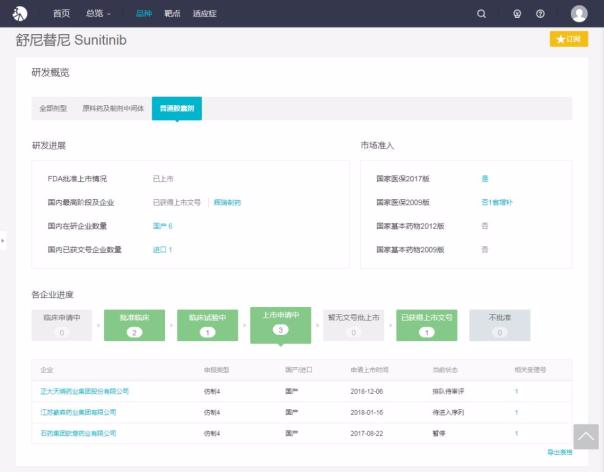Click the 已上市 FDA status value

click(x=163, y=179)
